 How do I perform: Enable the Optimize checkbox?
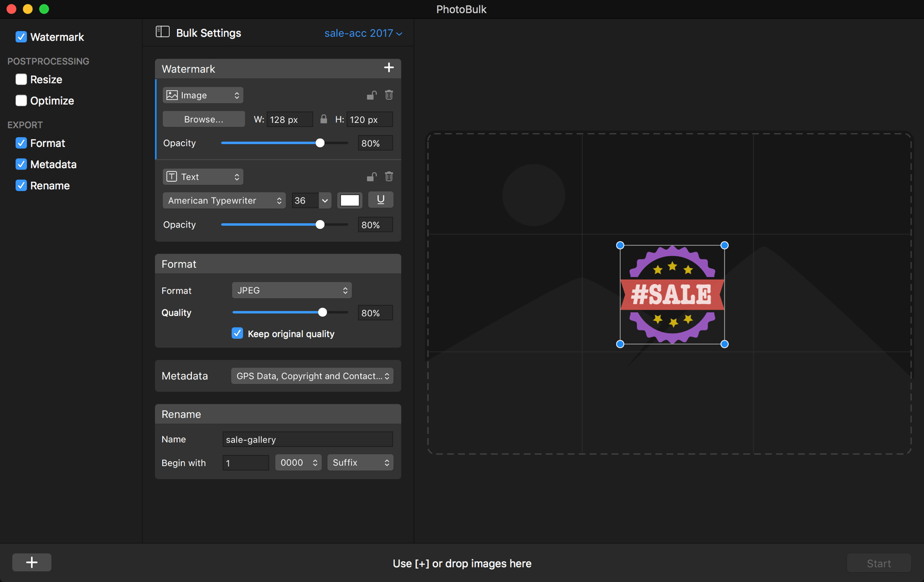[x=21, y=100]
